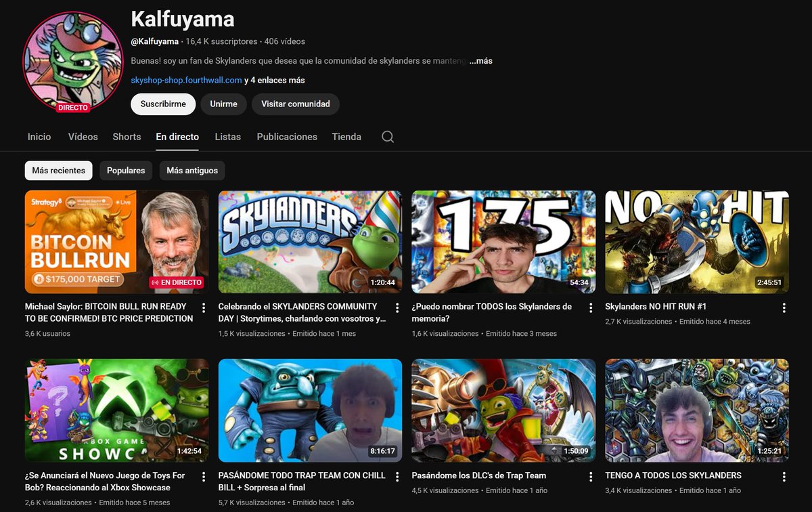Select the Más antiguos filter chip
The height and width of the screenshot is (512, 812).
click(x=192, y=171)
